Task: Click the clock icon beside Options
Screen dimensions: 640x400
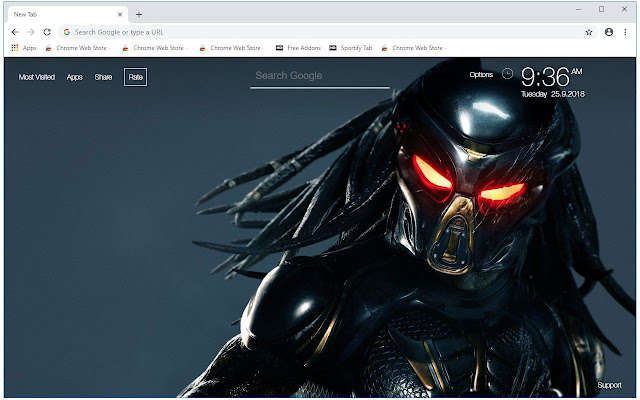Action: (x=507, y=74)
